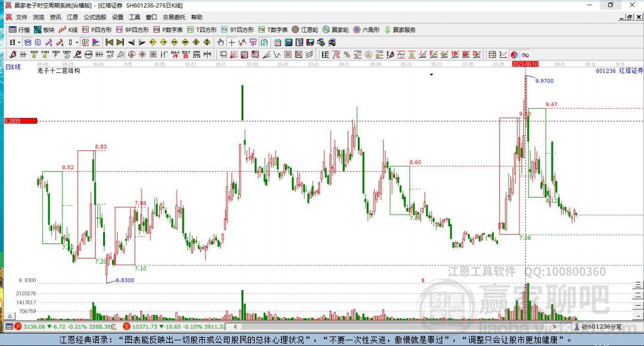Open the 赢家轮 wheel tool

pyautogui.click(x=336, y=30)
